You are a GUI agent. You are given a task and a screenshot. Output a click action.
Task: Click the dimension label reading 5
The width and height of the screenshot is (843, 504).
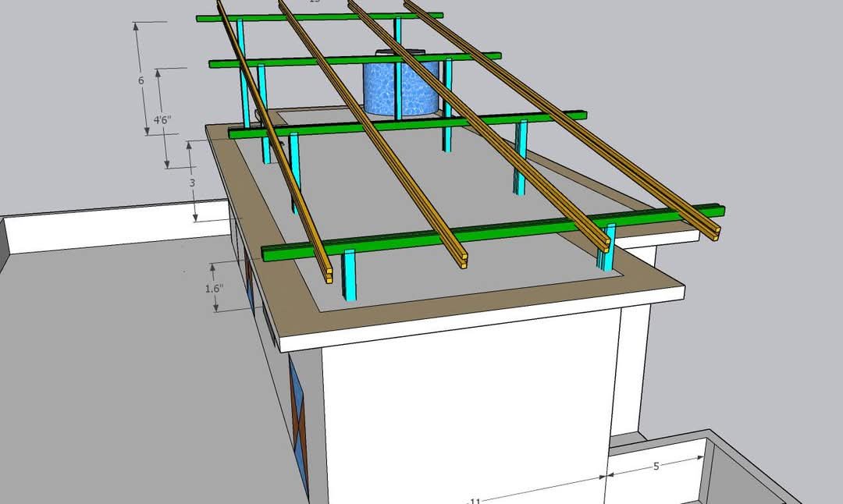(x=656, y=467)
